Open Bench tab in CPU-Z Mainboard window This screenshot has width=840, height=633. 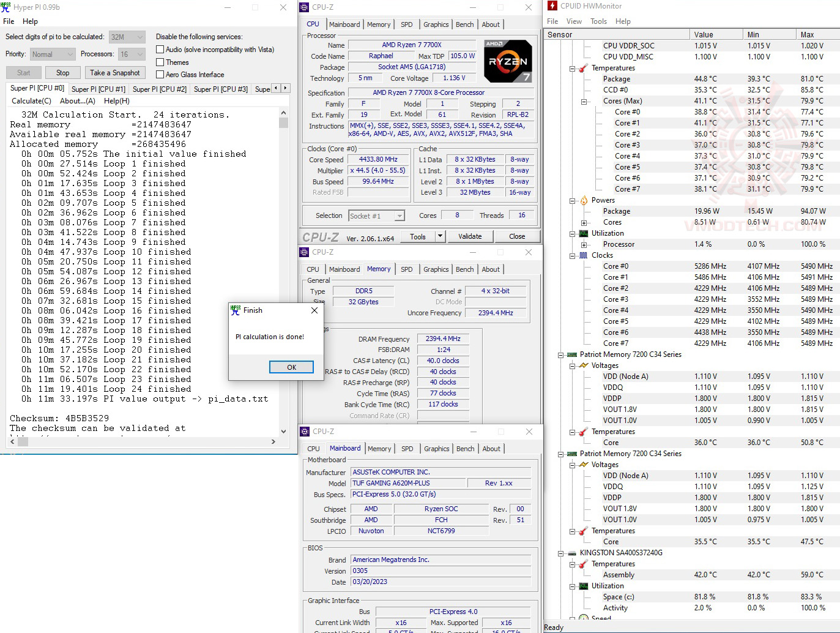click(466, 449)
